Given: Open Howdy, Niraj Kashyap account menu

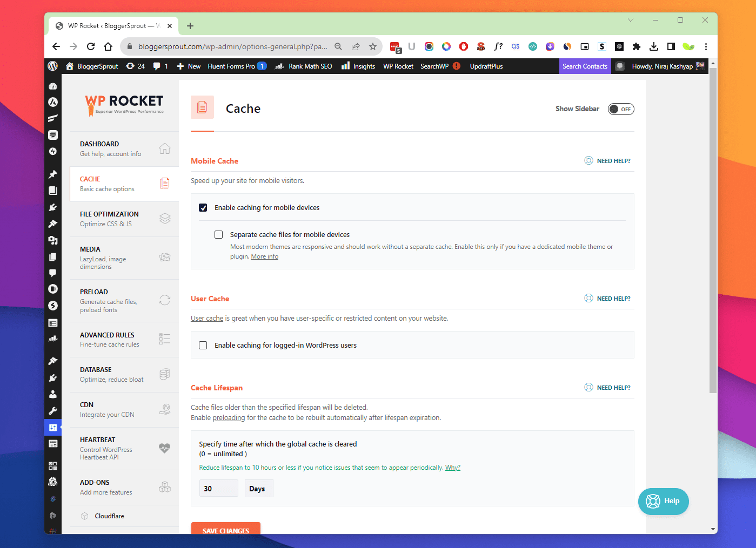Looking at the screenshot, I should coord(668,66).
